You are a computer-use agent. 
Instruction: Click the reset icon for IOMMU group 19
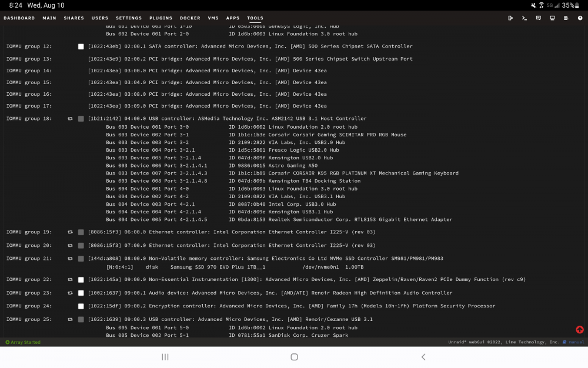point(70,232)
